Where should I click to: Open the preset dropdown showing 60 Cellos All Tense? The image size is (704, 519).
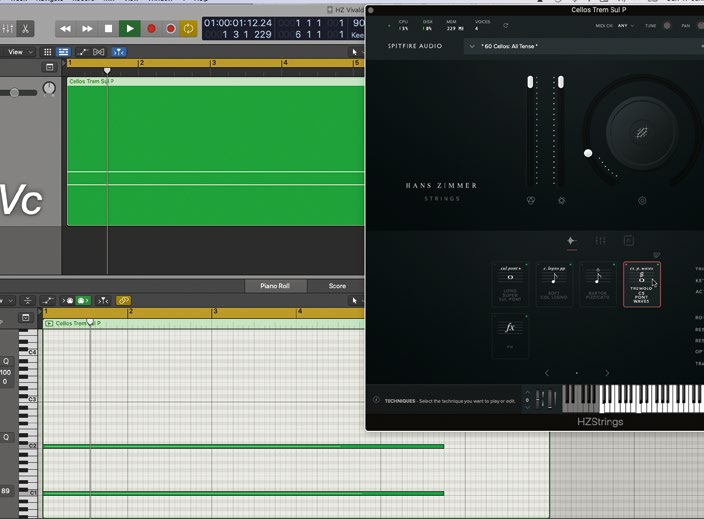(584, 46)
